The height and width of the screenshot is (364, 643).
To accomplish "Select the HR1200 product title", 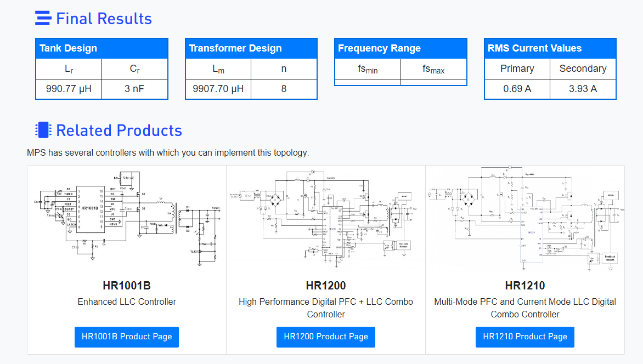I will [326, 286].
